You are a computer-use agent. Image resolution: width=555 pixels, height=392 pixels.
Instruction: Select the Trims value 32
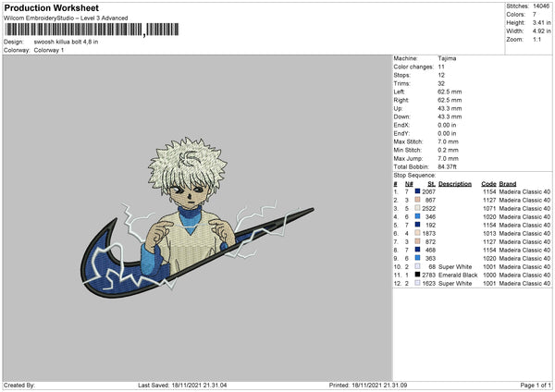coord(441,83)
